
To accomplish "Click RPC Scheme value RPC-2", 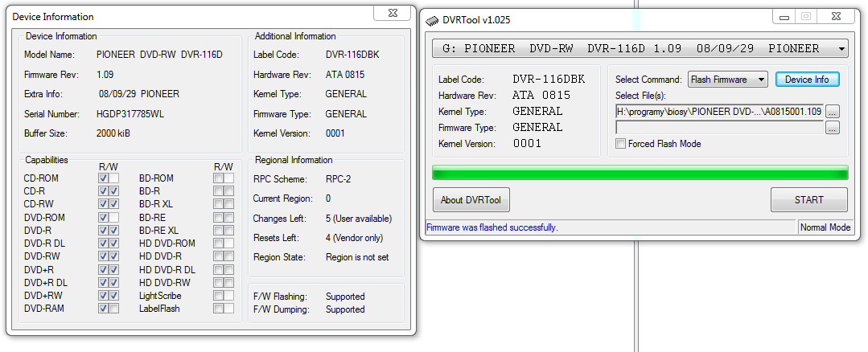I will tap(339, 179).
